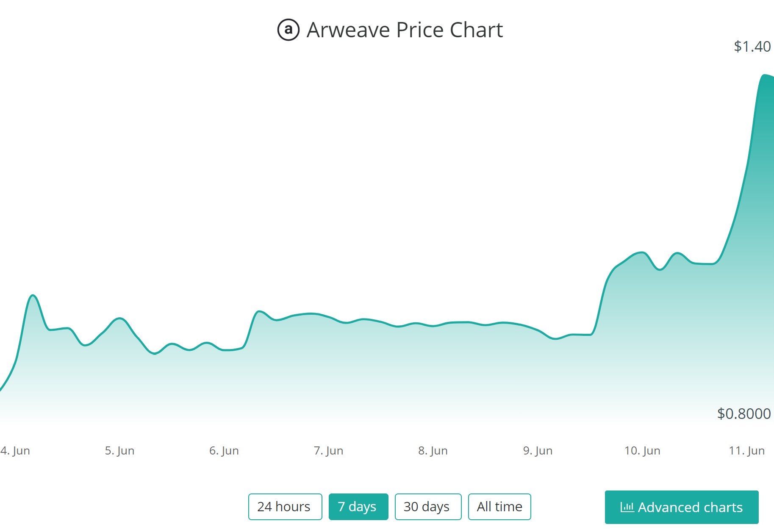
Task: Click the 9. Jun axis label
Action: pyautogui.click(x=538, y=451)
